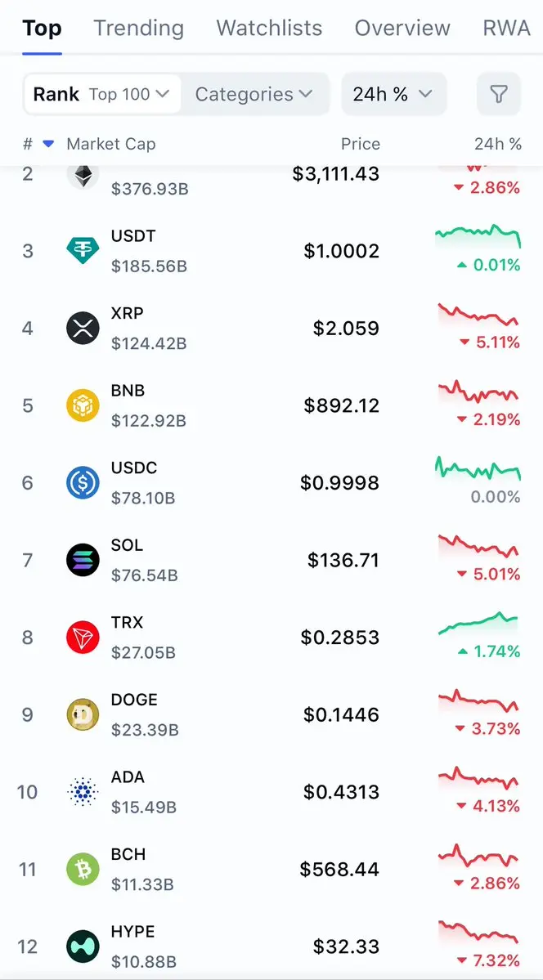The height and width of the screenshot is (980, 543).
Task: Tap the Solana coin logo
Action: pos(83,560)
